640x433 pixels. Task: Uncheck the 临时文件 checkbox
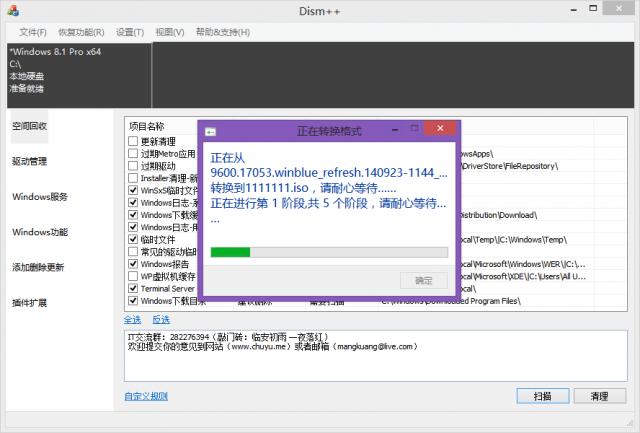[x=133, y=239]
